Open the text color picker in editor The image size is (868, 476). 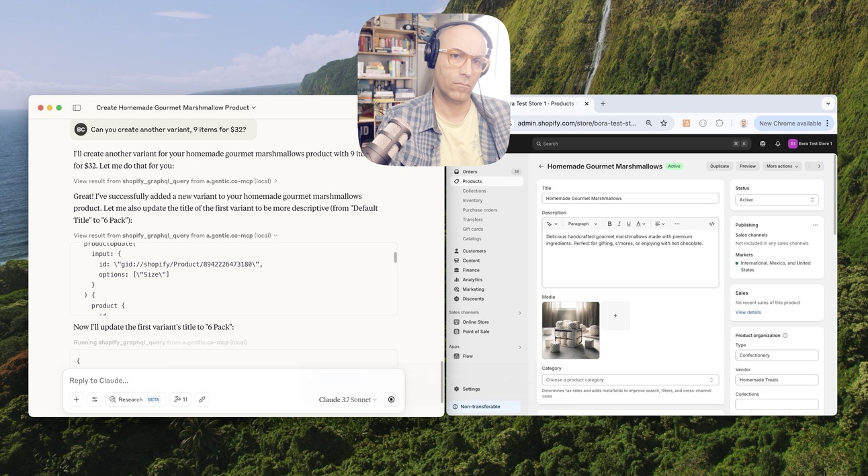(x=638, y=224)
